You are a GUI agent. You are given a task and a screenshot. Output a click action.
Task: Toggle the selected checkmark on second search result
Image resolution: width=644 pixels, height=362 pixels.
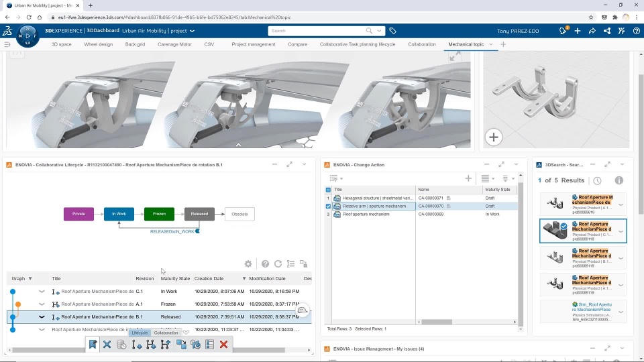click(564, 226)
